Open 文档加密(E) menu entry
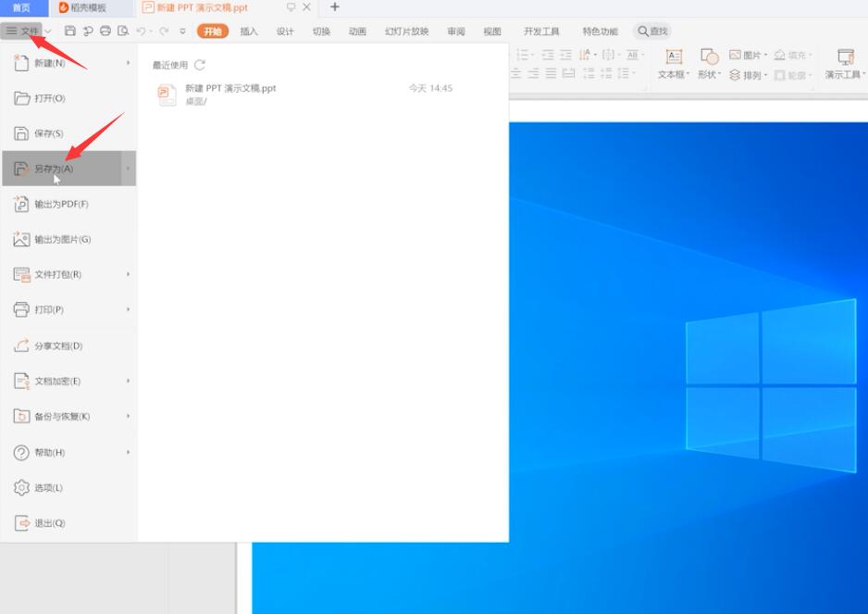 click(68, 382)
